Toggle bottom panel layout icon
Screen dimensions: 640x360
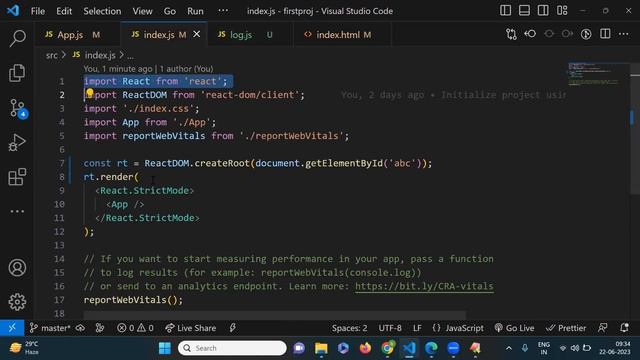point(524,11)
